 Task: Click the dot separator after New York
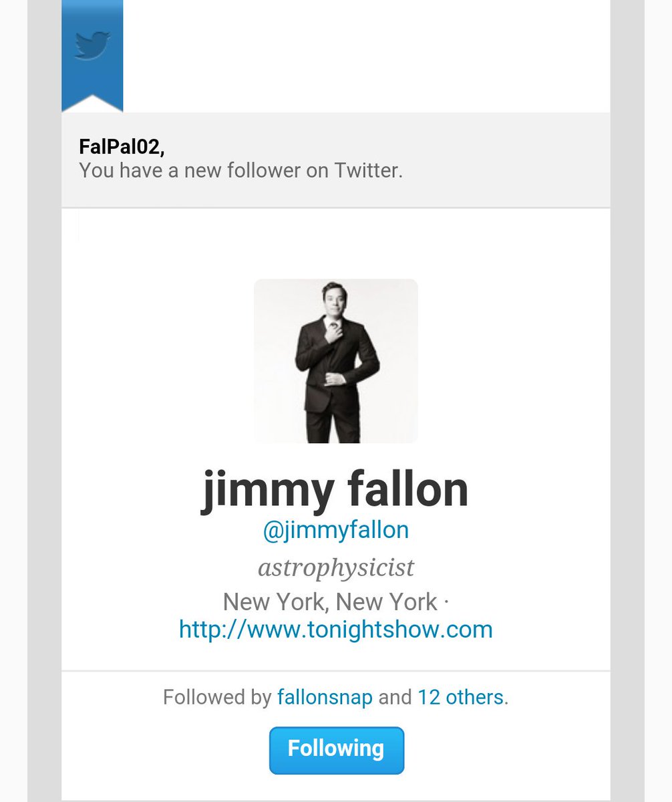tap(446, 602)
